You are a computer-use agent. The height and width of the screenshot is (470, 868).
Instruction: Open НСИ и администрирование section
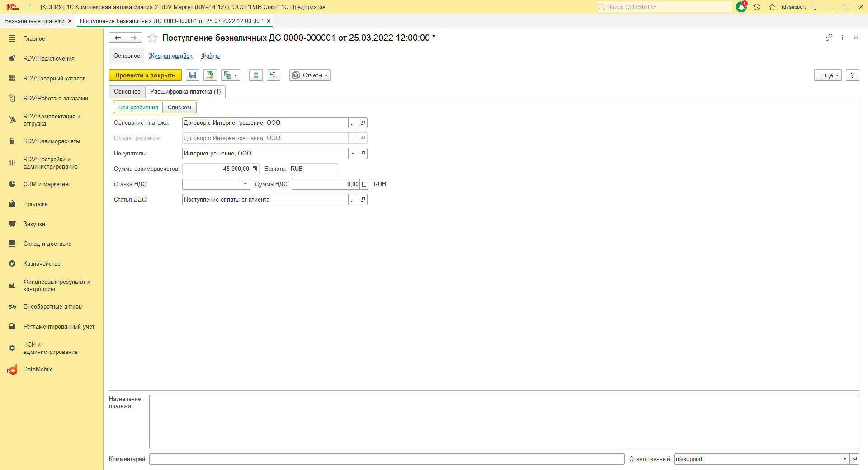[x=52, y=348]
